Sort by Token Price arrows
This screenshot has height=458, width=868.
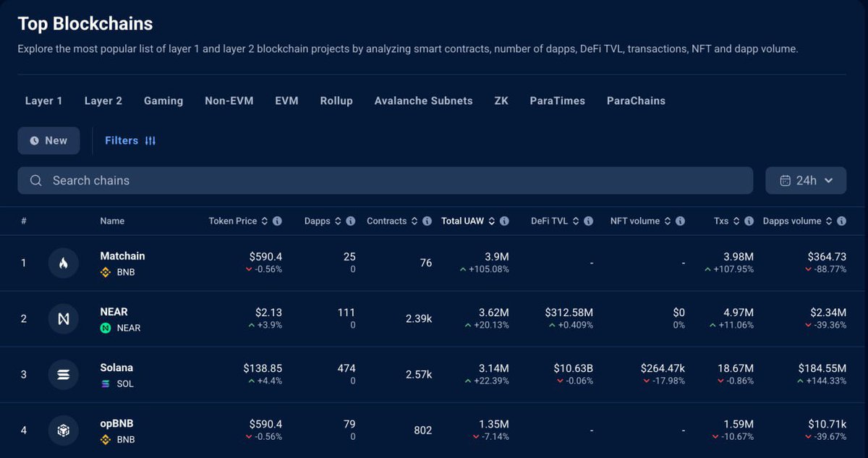pos(265,221)
